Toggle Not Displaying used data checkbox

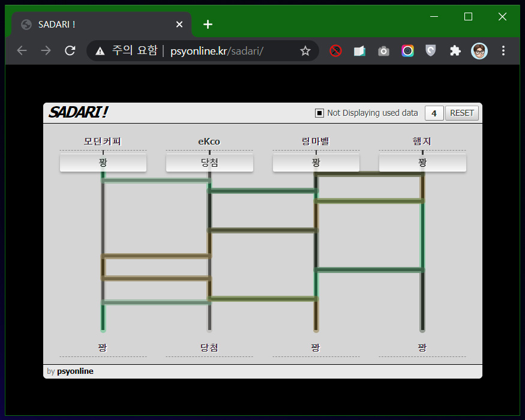(x=319, y=113)
